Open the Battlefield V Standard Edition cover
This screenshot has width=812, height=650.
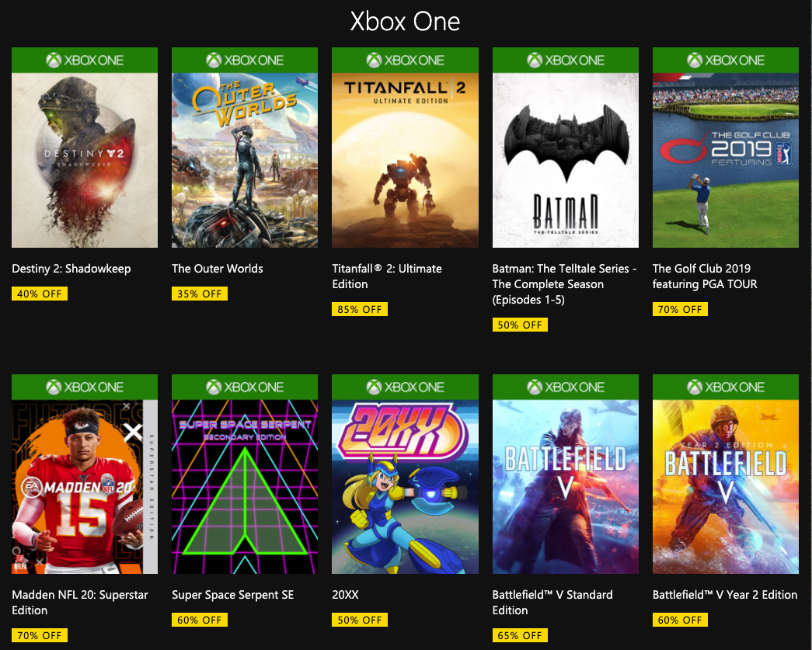pos(566,486)
